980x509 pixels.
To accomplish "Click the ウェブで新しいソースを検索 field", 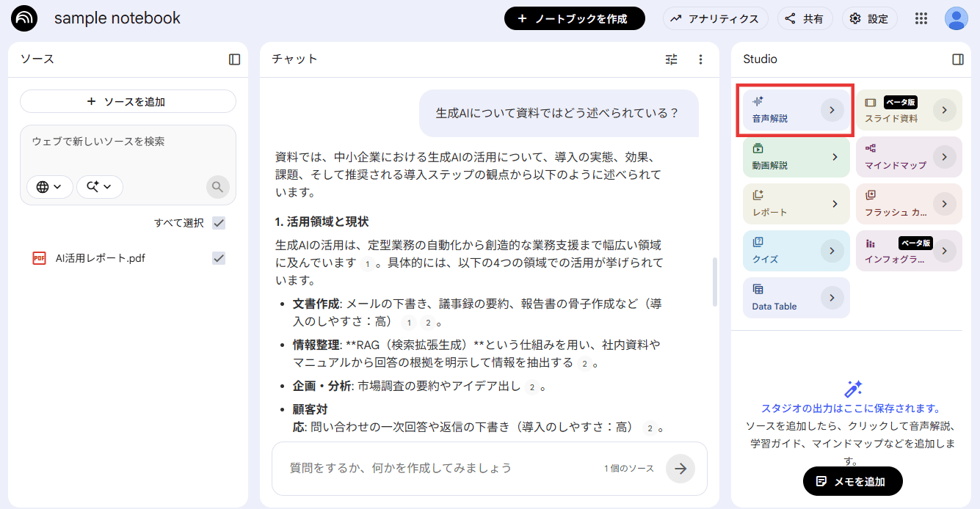I will pos(128,142).
